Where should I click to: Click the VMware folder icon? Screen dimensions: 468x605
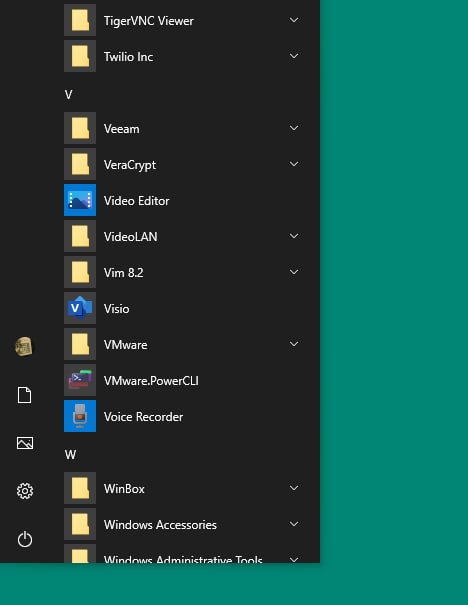(80, 345)
